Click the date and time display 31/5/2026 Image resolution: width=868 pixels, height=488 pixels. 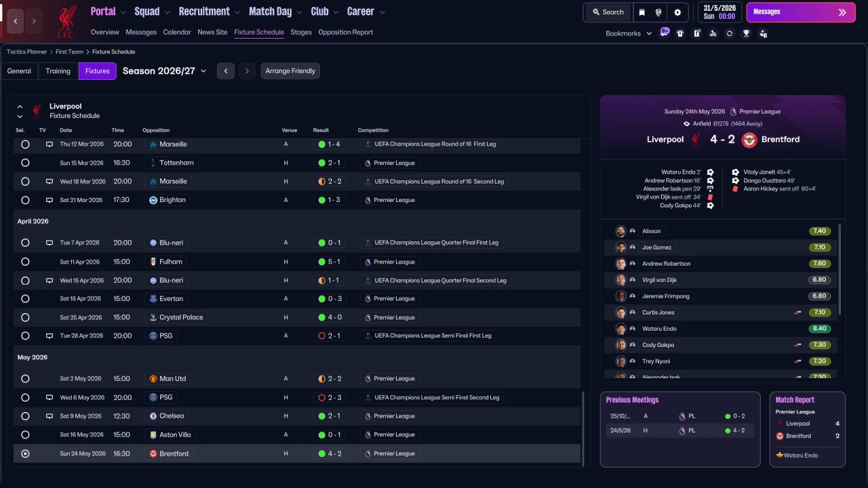(x=719, y=12)
